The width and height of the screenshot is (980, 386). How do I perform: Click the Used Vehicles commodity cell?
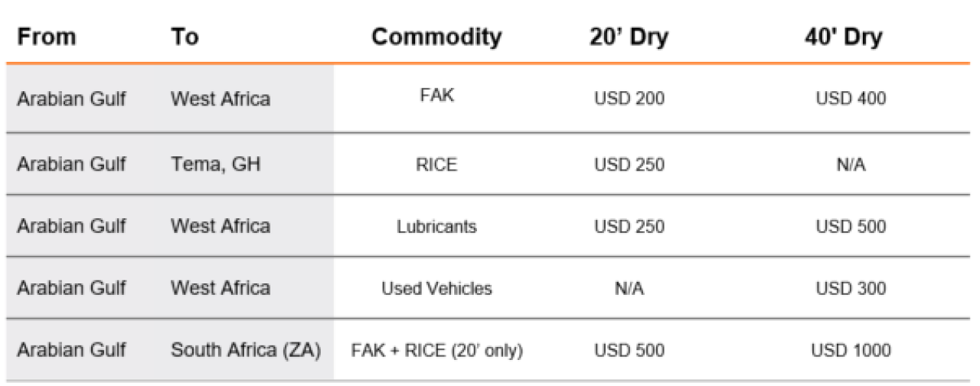436,289
